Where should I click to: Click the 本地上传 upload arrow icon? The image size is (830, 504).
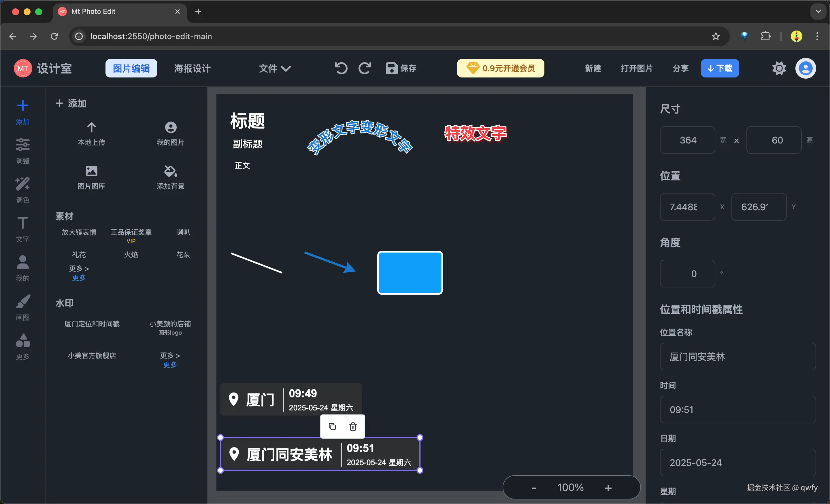pyautogui.click(x=91, y=128)
